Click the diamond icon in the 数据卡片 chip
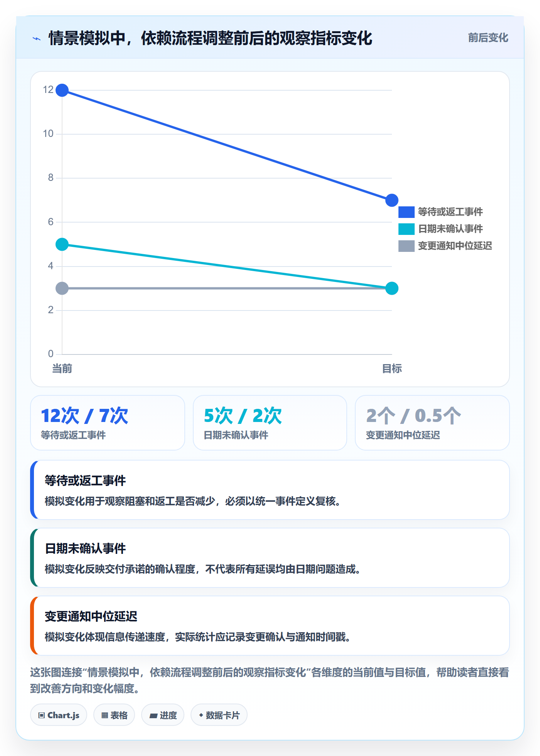 pyautogui.click(x=201, y=715)
